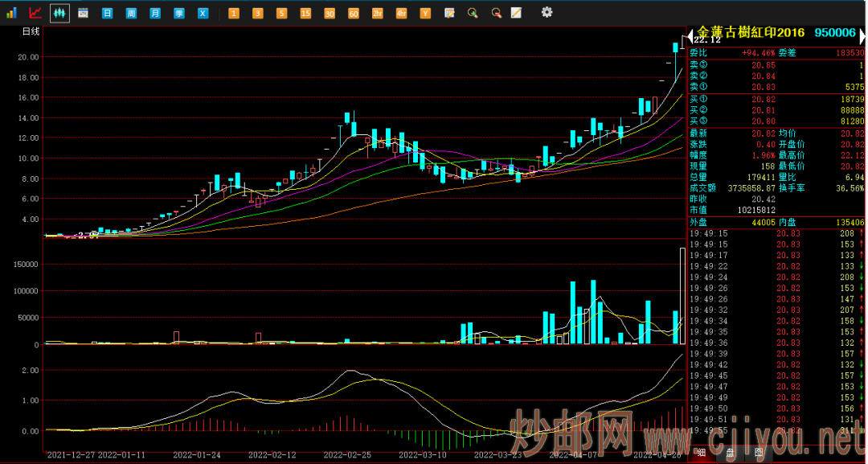The height and width of the screenshot is (464, 868).
Task: Select the 60 minute period button
Action: [354, 13]
